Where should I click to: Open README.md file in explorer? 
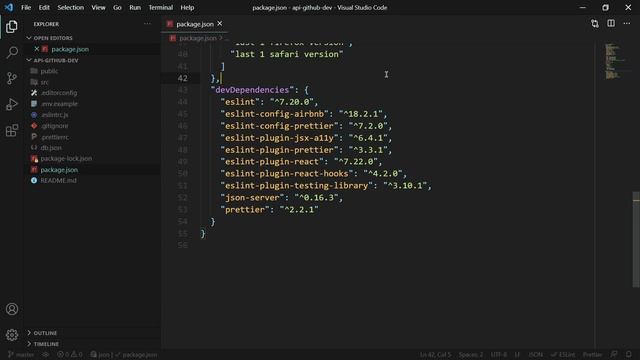coord(58,180)
